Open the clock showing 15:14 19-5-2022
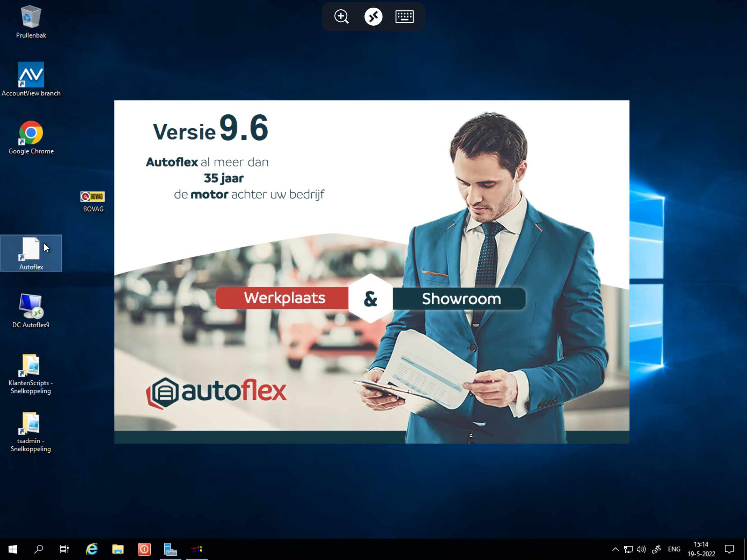This screenshot has height=560, width=747. pos(701,549)
